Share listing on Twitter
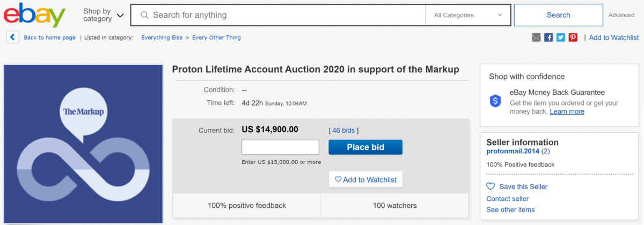Image resolution: width=644 pixels, height=225 pixels. click(x=561, y=37)
